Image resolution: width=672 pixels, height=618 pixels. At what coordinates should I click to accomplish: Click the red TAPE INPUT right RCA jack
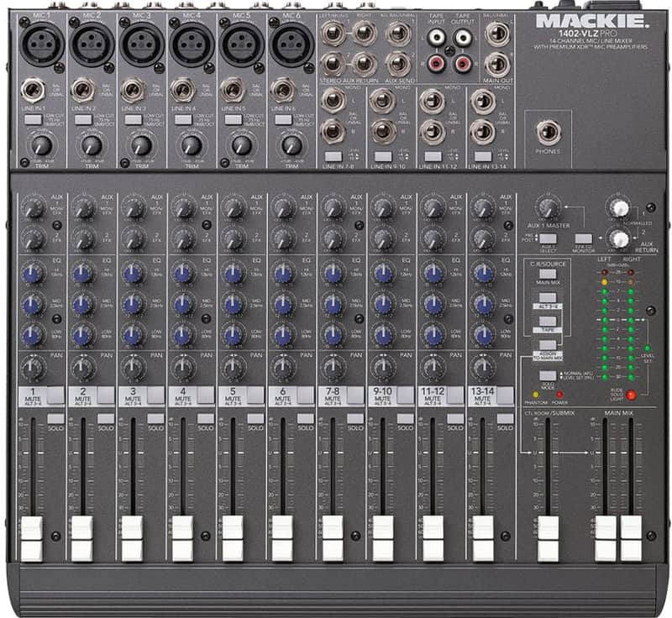tap(436, 65)
